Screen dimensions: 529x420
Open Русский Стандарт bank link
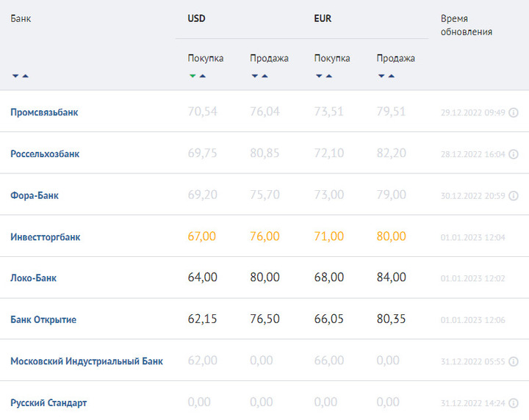point(48,403)
